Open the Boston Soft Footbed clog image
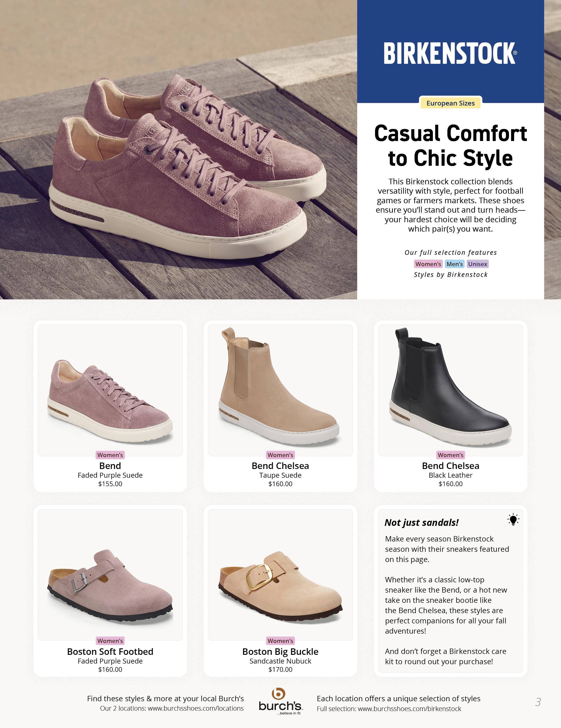The image size is (561, 728). 110,575
